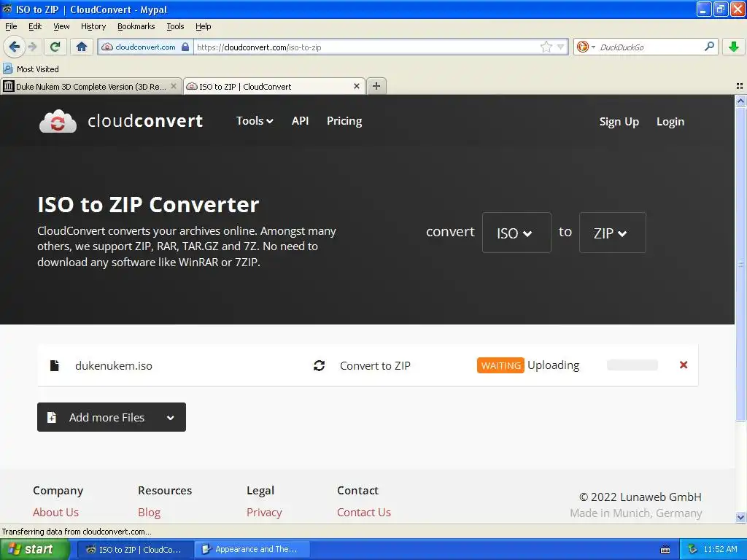Close the ISO to ZIP tab
This screenshot has height=560, width=747.
click(x=356, y=86)
